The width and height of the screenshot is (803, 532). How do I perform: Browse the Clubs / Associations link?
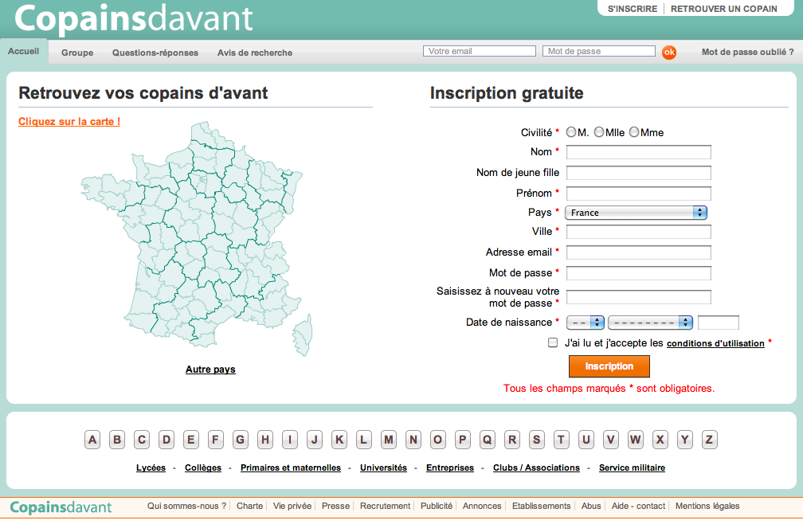(536, 467)
